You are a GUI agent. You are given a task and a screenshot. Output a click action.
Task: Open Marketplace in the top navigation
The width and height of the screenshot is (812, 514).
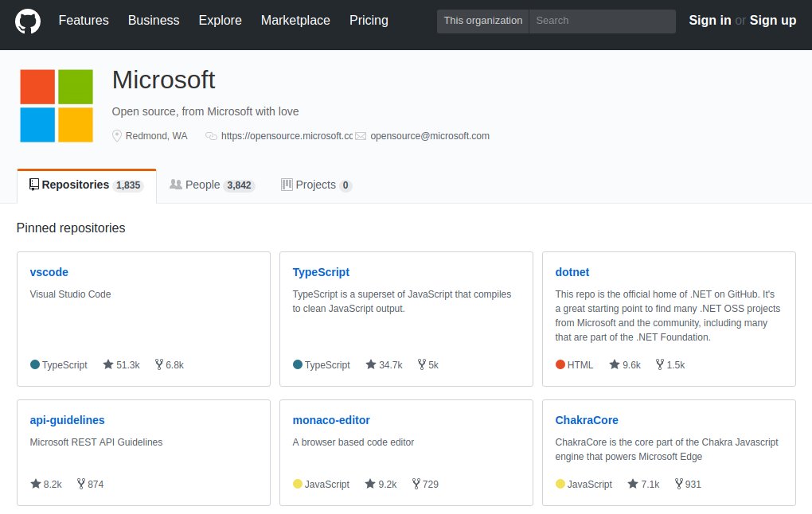coord(295,20)
